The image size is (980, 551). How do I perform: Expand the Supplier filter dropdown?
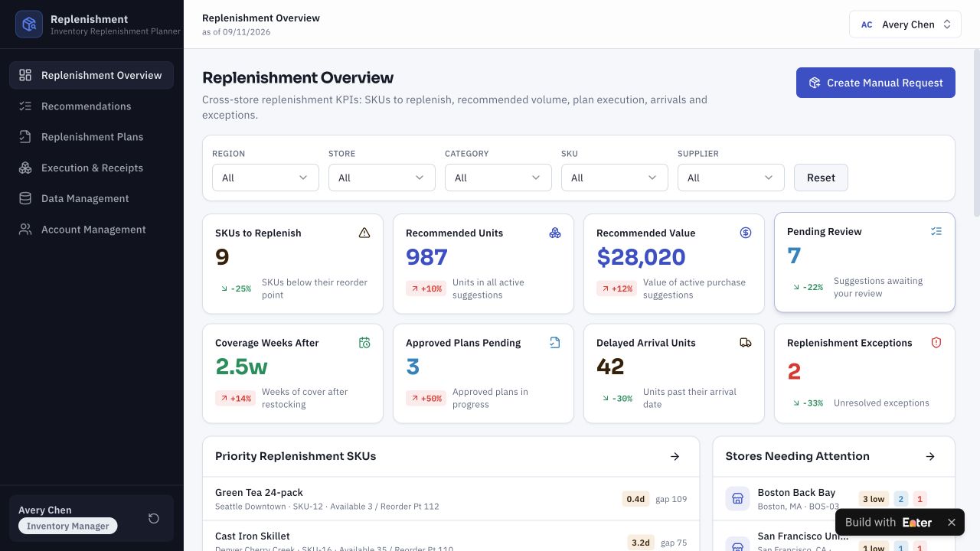(731, 178)
